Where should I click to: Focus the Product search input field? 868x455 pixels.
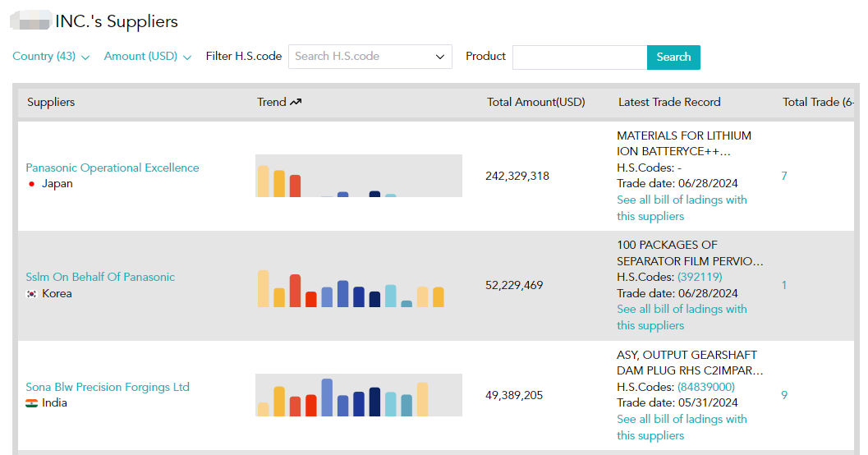tap(580, 57)
